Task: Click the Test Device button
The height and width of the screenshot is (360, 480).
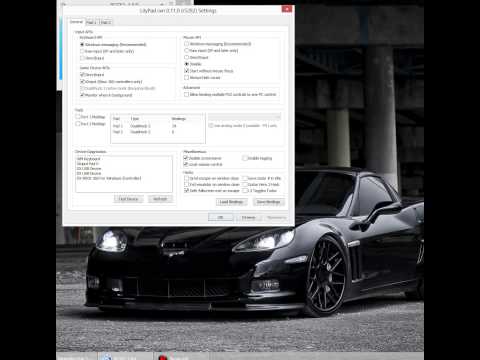Action: coord(128,199)
